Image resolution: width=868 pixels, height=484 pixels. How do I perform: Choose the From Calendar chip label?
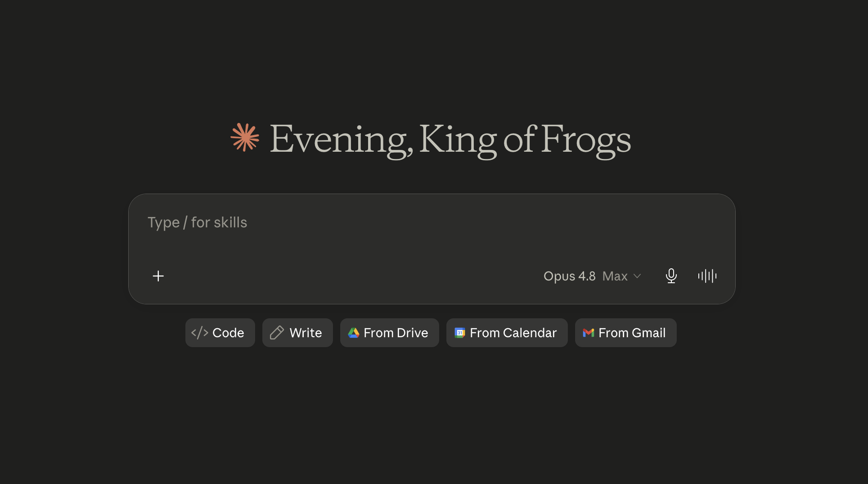coord(513,333)
